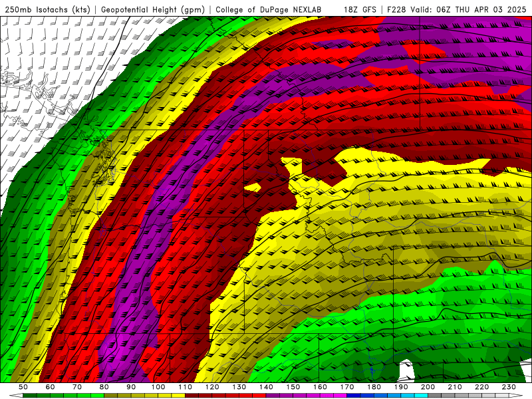Click the colorbar's right arrow end cap
The height and width of the screenshot is (399, 532).
pos(516,396)
